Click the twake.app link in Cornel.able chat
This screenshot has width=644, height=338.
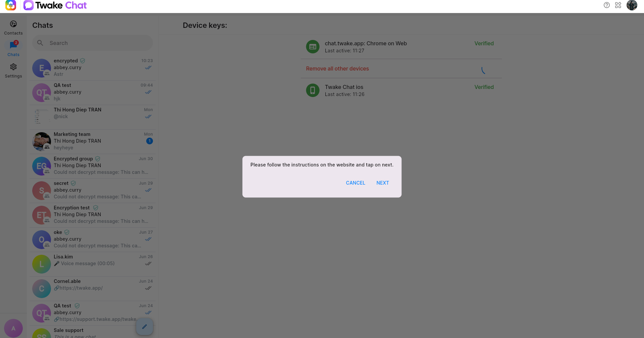click(81, 288)
